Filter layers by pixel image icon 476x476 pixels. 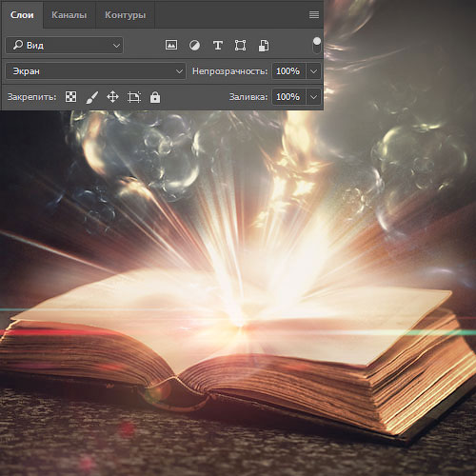click(171, 46)
